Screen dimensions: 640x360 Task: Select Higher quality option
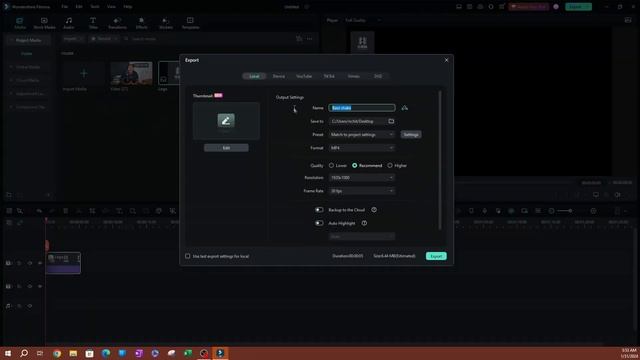pyautogui.click(x=390, y=165)
